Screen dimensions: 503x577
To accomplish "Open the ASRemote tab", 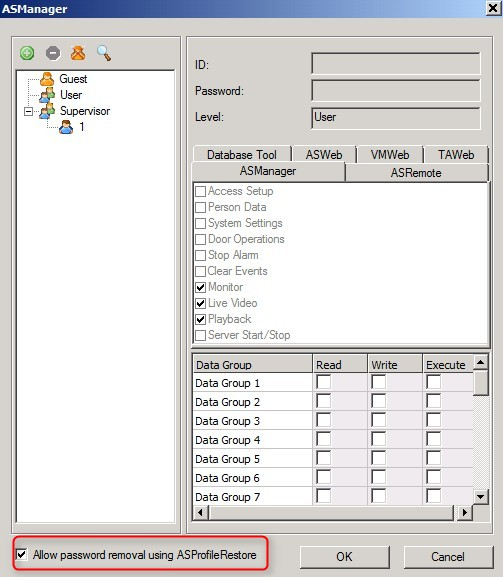I will click(416, 173).
